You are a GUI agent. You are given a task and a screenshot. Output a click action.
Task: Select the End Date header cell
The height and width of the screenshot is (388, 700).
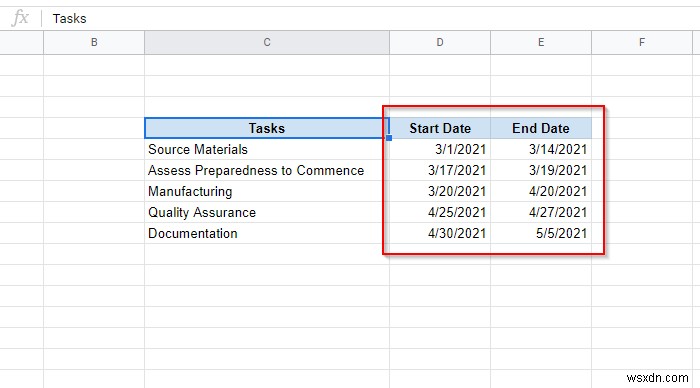tap(541, 128)
